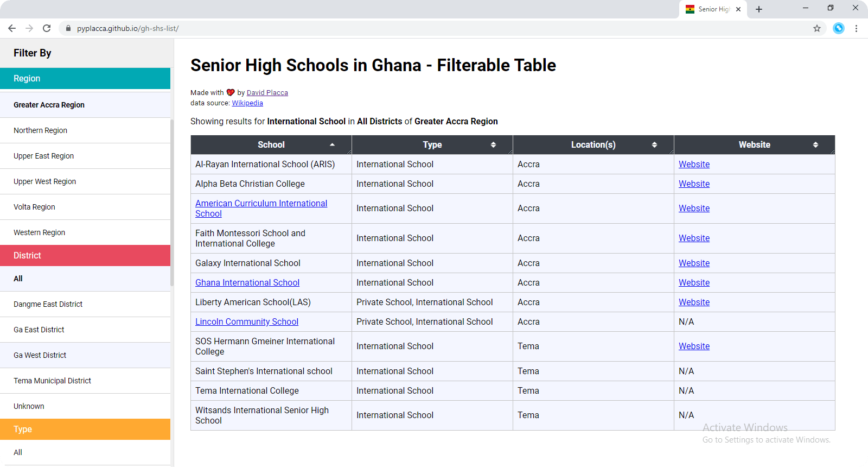Open the Chrome three-dot menu
This screenshot has height=467, width=868.
pos(857,28)
